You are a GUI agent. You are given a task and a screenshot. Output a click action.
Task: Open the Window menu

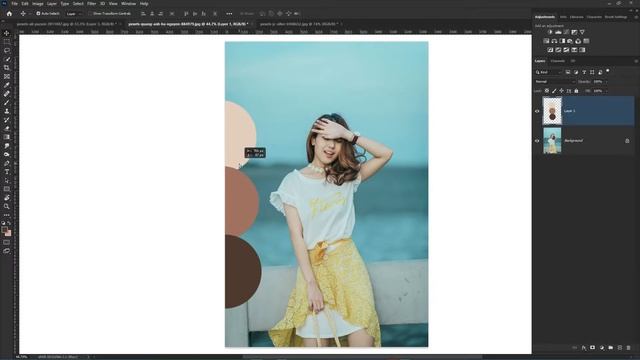(x=128, y=3)
